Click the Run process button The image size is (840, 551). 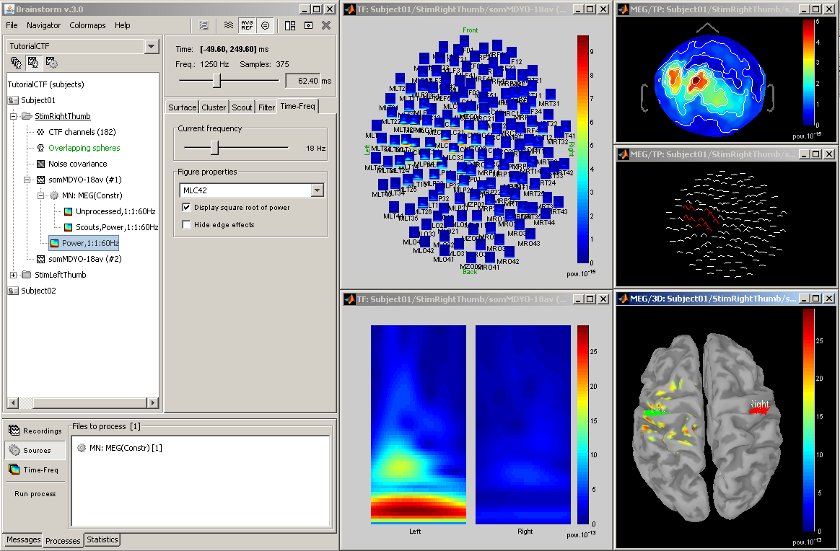click(34, 494)
